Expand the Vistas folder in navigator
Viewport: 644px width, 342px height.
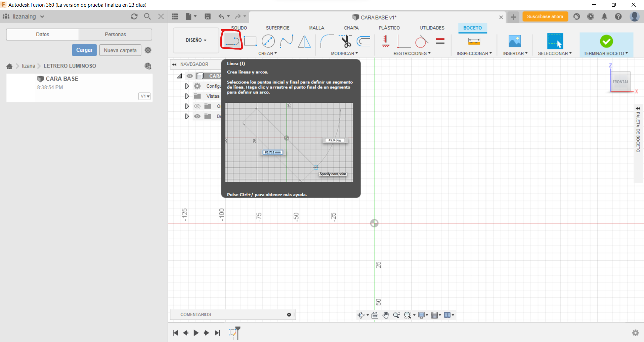click(187, 96)
